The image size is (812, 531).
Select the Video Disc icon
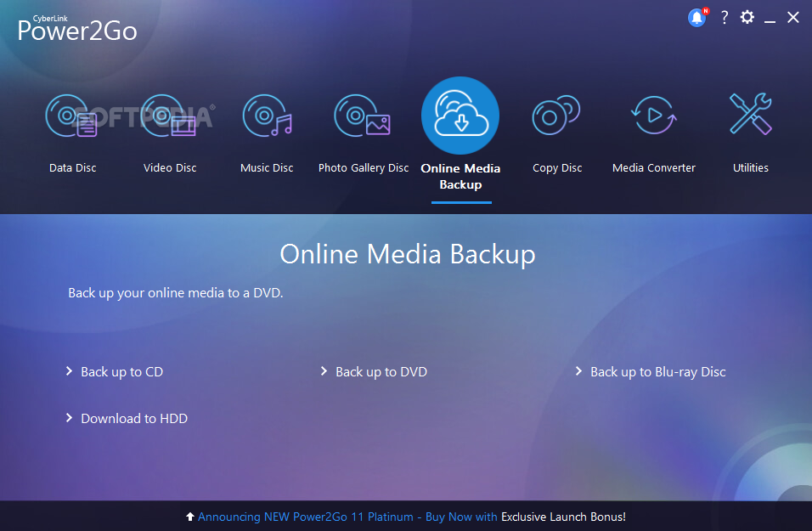coord(169,116)
